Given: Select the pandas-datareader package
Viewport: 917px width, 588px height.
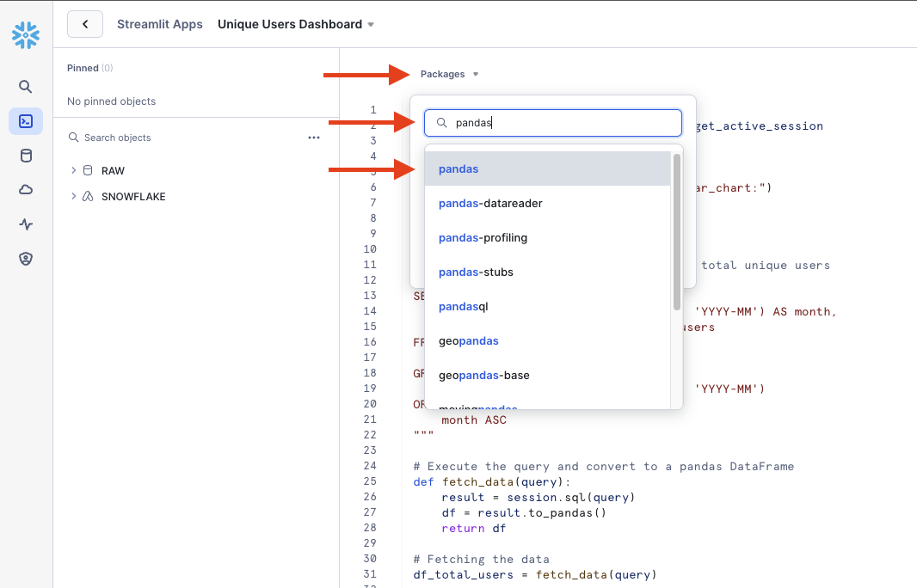Looking at the screenshot, I should (x=547, y=204).
